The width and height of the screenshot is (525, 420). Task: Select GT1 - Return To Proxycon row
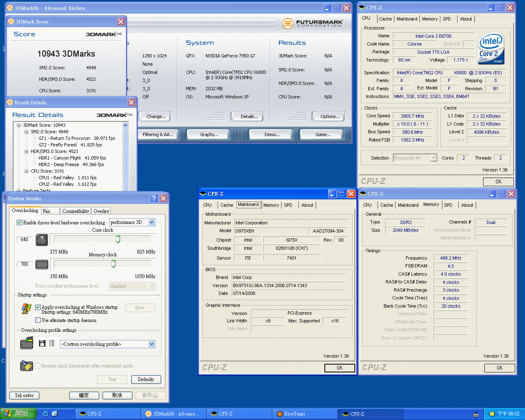(x=77, y=138)
